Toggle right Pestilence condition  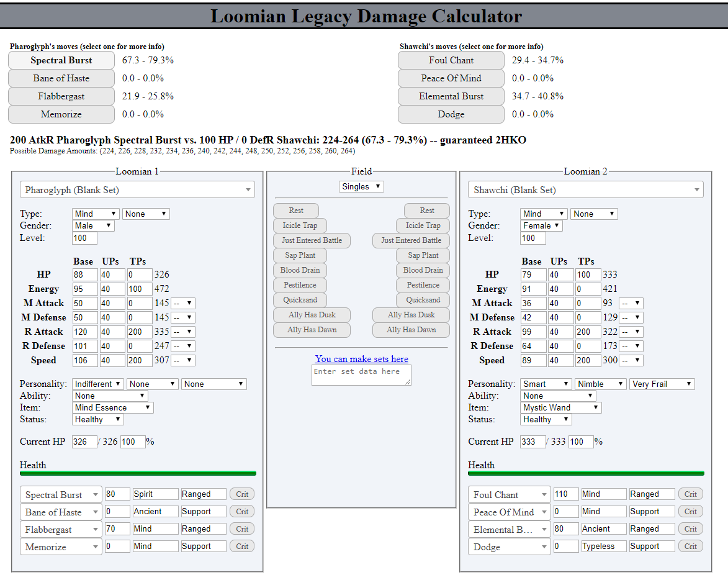pyautogui.click(x=423, y=285)
